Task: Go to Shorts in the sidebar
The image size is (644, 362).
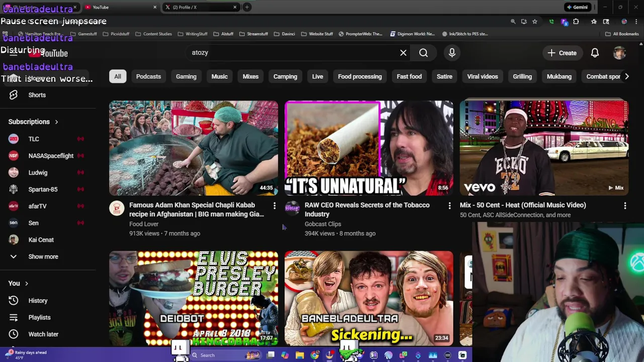Action: [37, 95]
